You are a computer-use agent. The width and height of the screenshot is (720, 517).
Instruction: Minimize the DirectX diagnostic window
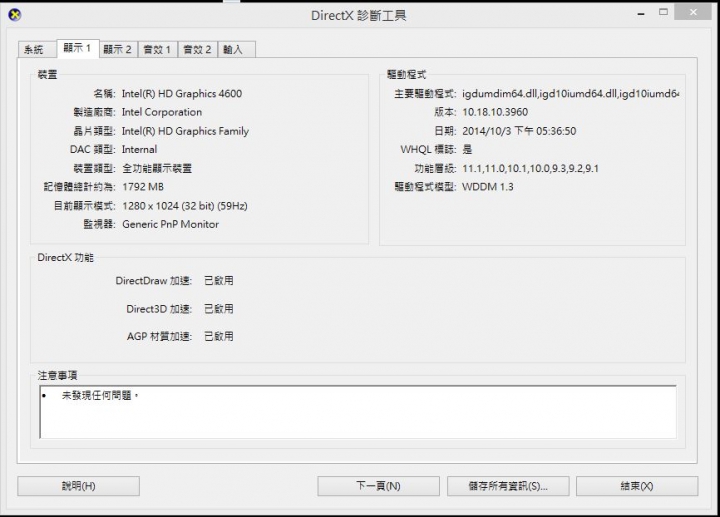point(641,14)
